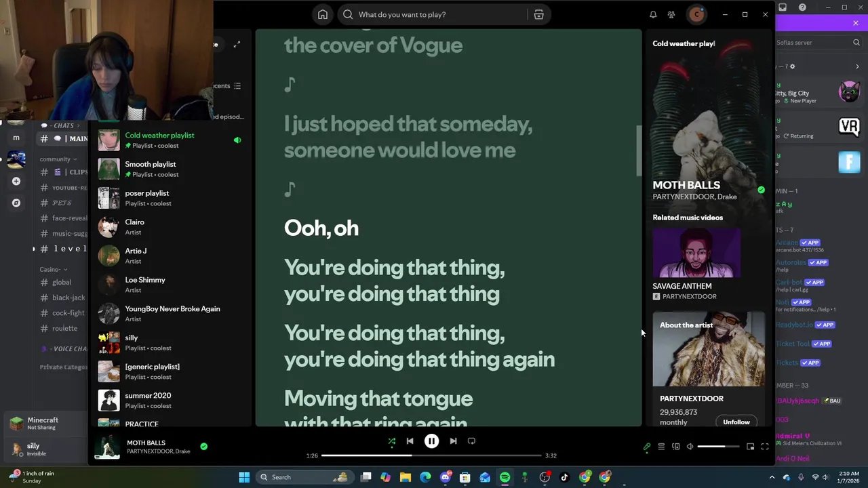
Task: Open PARTYNEXTDOOR, Drake link in Now Playing panel
Action: [694, 197]
